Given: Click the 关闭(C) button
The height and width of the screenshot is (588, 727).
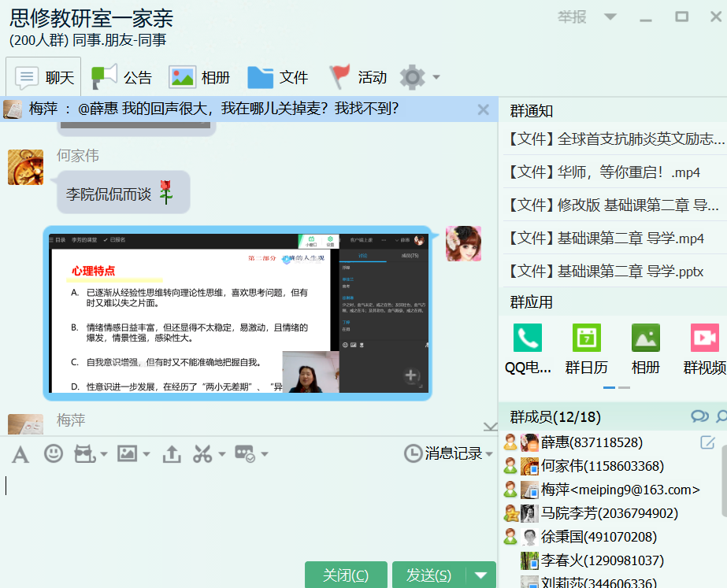Looking at the screenshot, I should [x=346, y=575].
